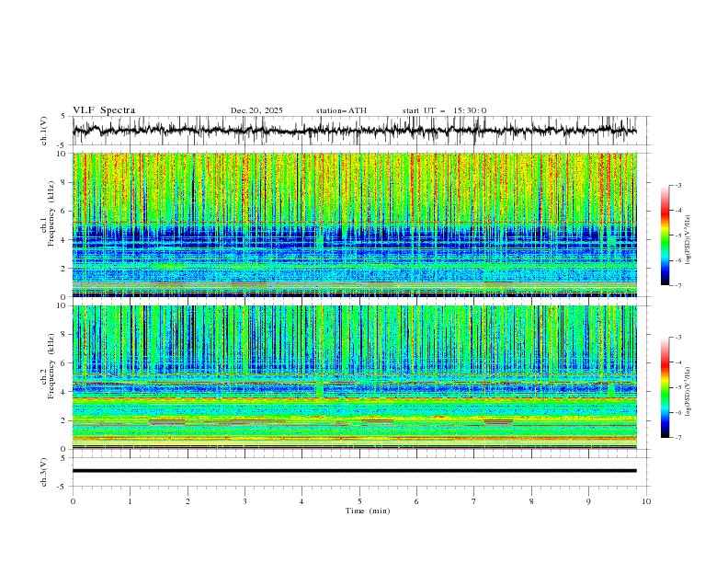
Task: Click the ch.2 burst near 4.3 minutes
Action: click(319, 387)
